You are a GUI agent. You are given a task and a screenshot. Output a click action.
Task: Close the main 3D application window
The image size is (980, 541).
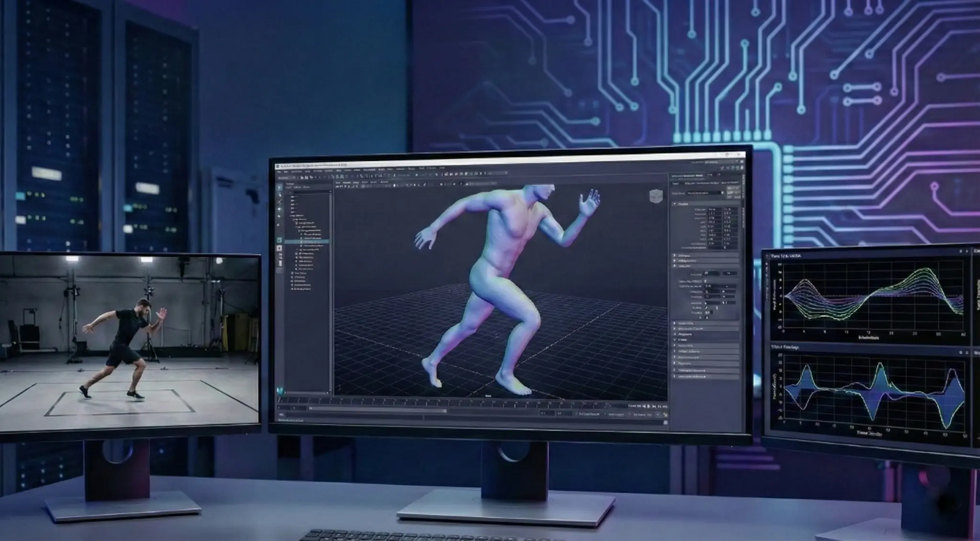click(x=739, y=155)
